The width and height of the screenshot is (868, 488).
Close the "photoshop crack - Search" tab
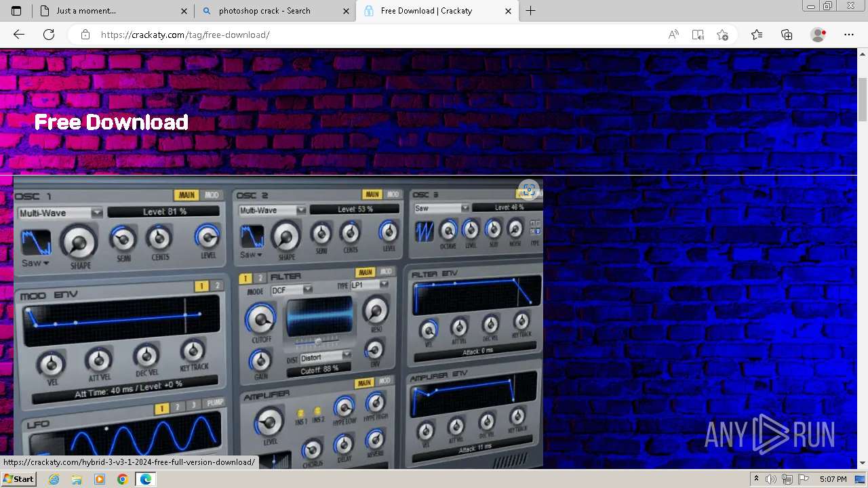[347, 11]
